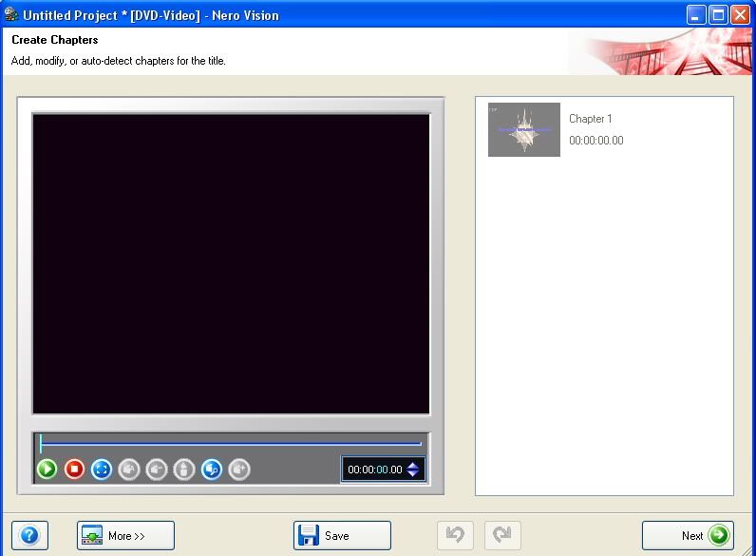Click inside the black video preview area
Image resolution: width=756 pixels, height=556 pixels.
pos(231,264)
